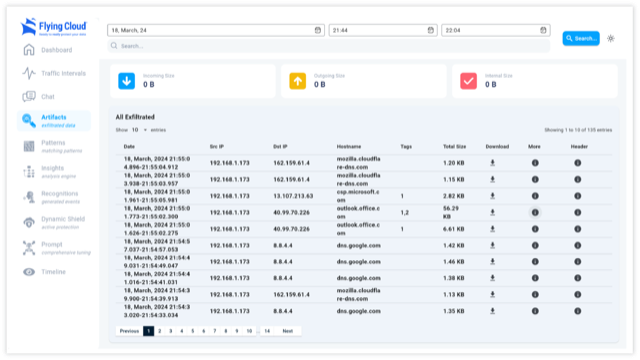Select the 40.99.70.226 cell in 56.29 KB row
Viewport: 640px width, 360px height.
coord(291,212)
